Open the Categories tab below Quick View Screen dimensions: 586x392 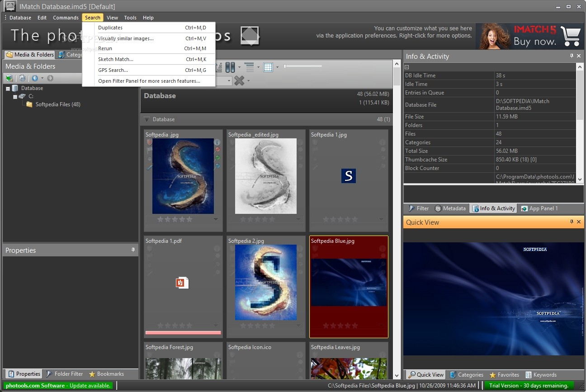466,375
